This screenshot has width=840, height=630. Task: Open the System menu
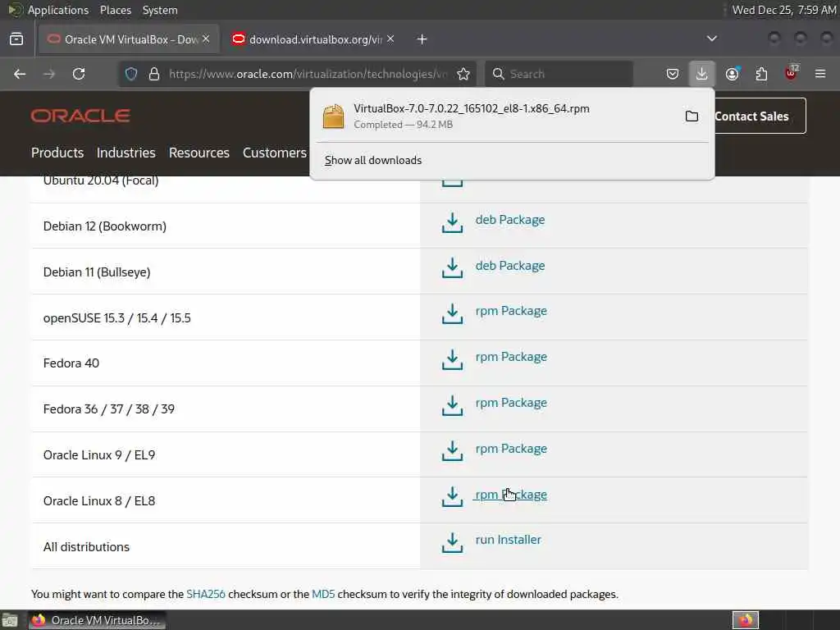[160, 10]
